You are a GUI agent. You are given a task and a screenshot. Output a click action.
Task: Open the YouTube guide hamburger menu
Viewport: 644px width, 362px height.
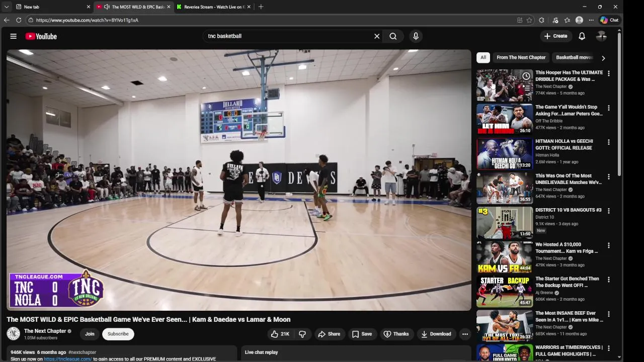[14, 36]
